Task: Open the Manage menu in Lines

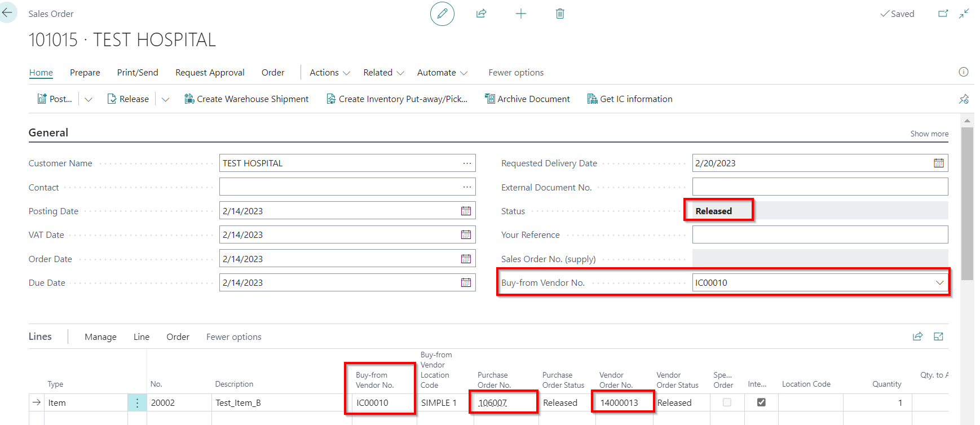Action: point(100,337)
